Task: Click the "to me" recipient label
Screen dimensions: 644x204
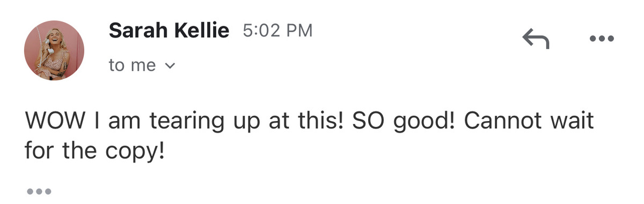Action: pyautogui.click(x=132, y=65)
